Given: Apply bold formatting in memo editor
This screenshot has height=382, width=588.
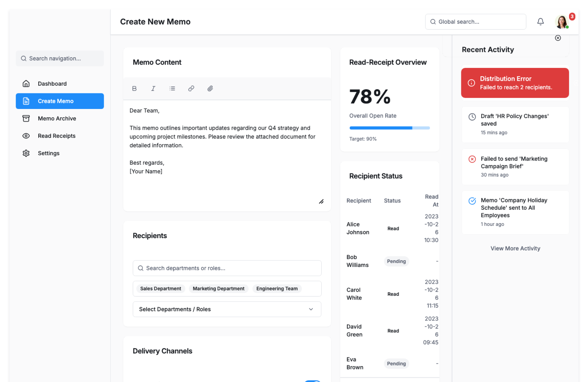Looking at the screenshot, I should coord(134,88).
